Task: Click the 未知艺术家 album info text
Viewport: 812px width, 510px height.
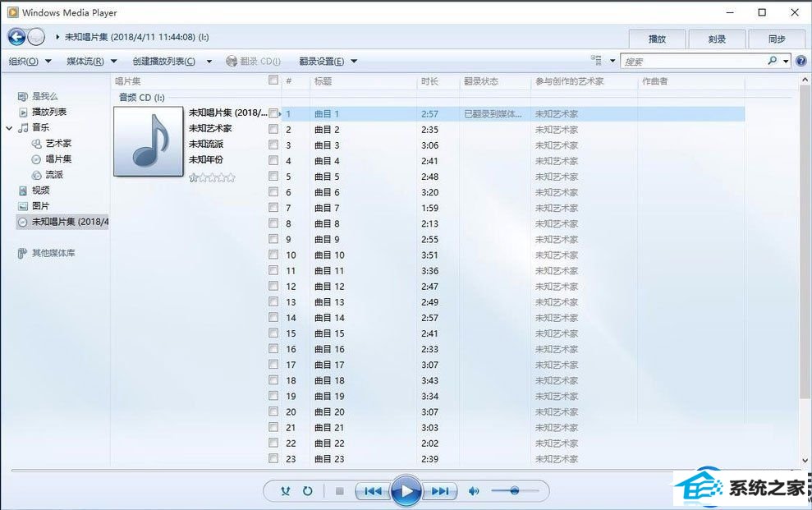Action: coord(210,128)
